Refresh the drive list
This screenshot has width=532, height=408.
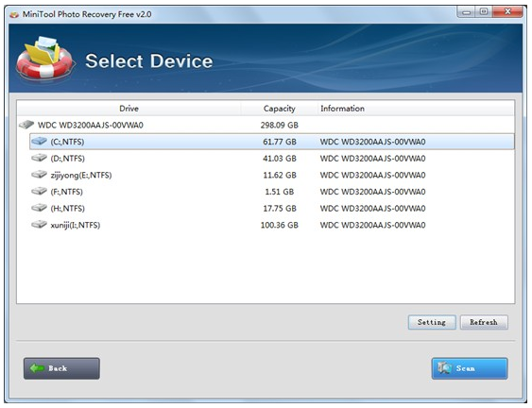[x=484, y=322]
